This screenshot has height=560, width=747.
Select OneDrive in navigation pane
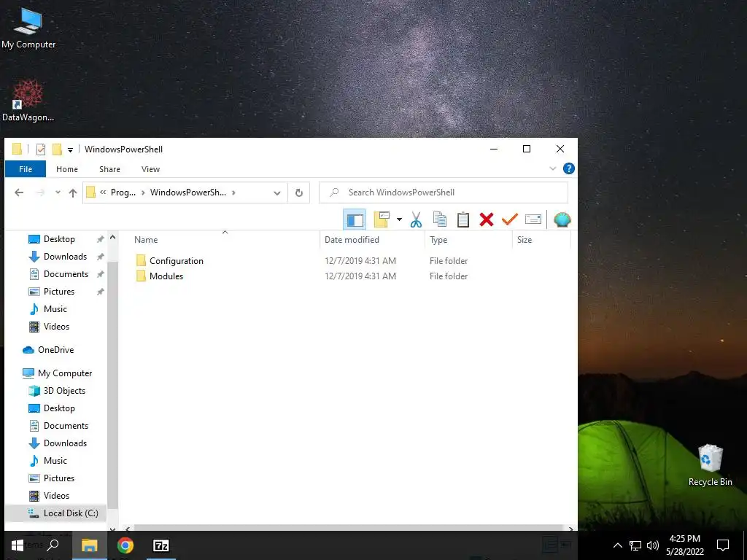point(55,350)
